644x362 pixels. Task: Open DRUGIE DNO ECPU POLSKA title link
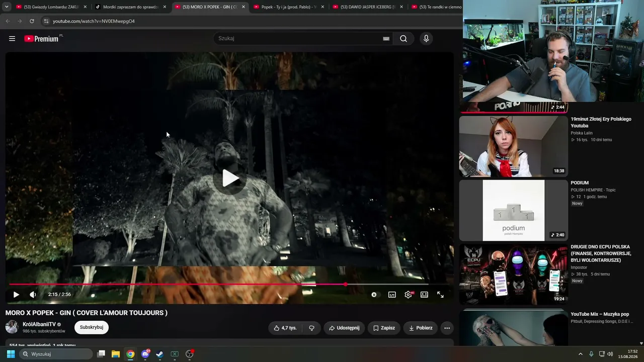pos(601,253)
